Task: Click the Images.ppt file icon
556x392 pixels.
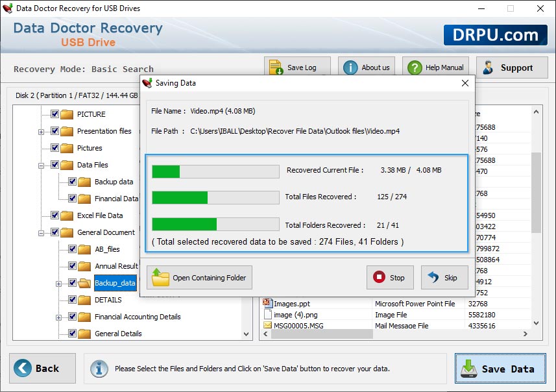Action: tap(267, 303)
